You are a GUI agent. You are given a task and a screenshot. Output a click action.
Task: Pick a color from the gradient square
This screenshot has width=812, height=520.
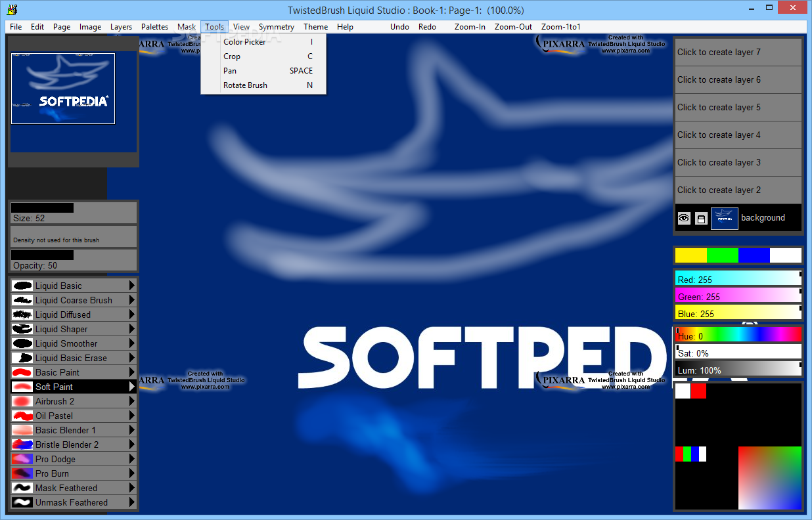tap(770, 478)
